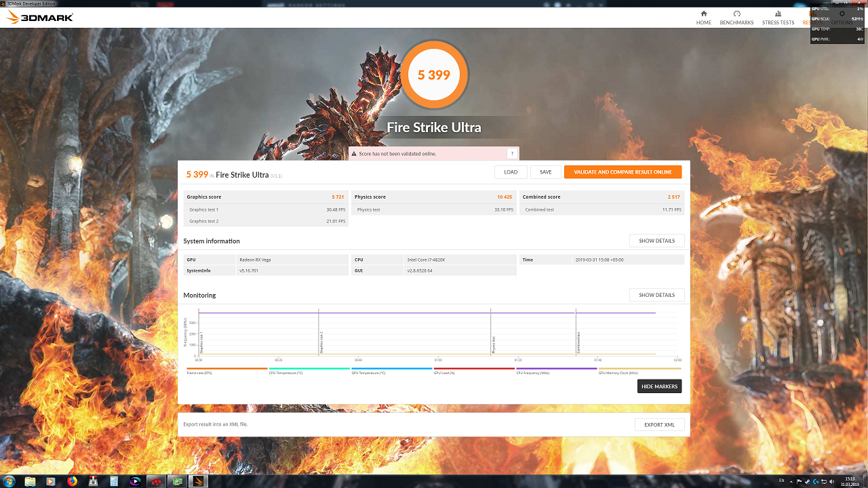Validate and compare result online

(x=623, y=172)
